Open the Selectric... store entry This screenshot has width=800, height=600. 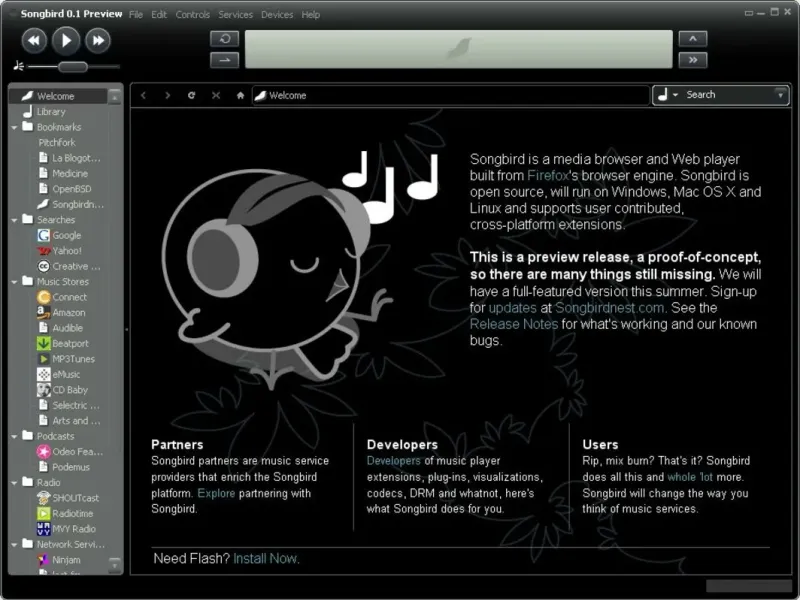69,406
